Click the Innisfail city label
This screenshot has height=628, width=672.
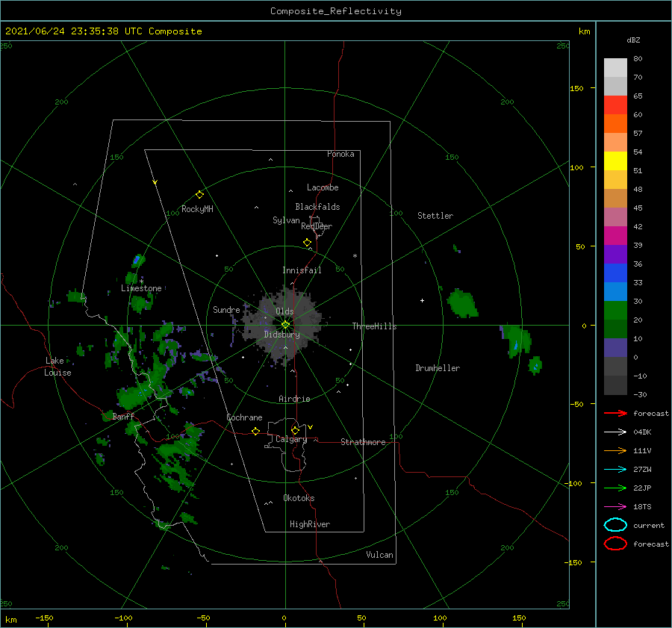tap(302, 270)
